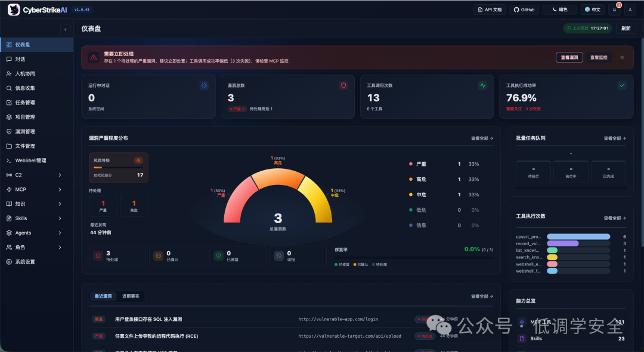
Task: Expand the MCP submenu arrow
Action: [x=60, y=189]
